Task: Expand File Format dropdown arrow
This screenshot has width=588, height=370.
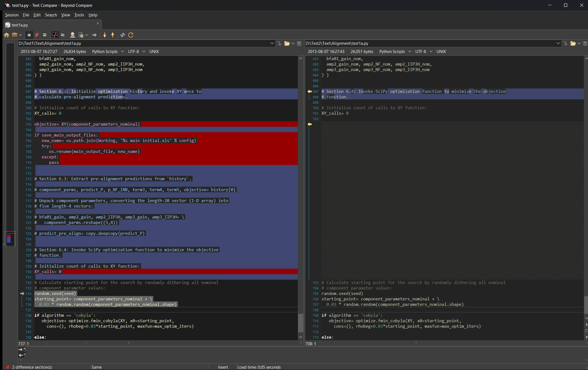Action: pyautogui.click(x=86, y=35)
